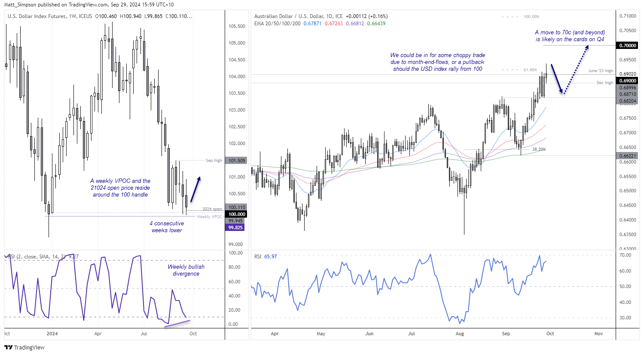Click the 61.80% Fibonacci level label

pos(530,70)
